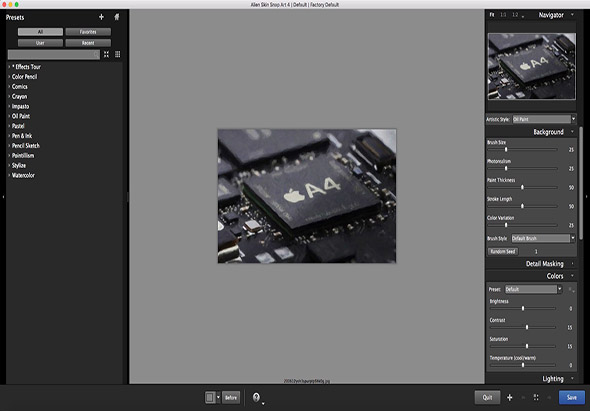Switch presets to grid view icon
The width and height of the screenshot is (590, 411).
[x=118, y=55]
